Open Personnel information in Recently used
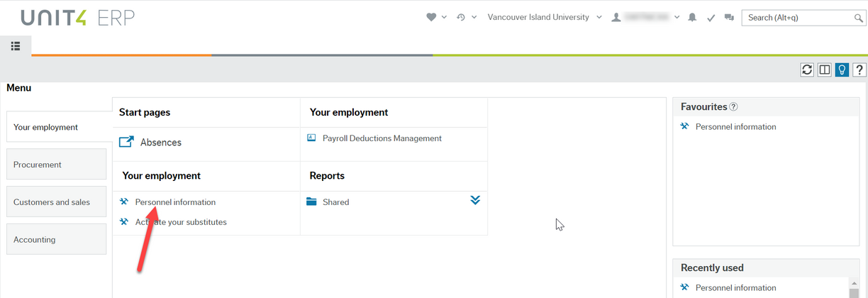The image size is (868, 298). click(736, 288)
